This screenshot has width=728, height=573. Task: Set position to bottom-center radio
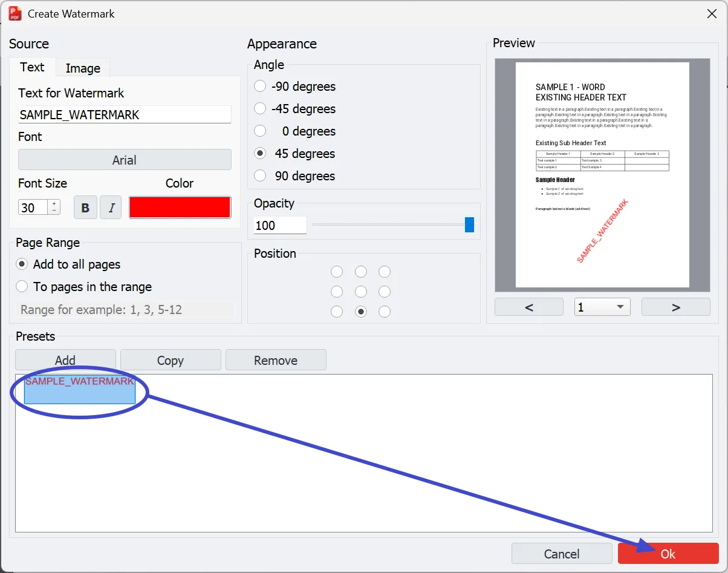click(x=361, y=312)
